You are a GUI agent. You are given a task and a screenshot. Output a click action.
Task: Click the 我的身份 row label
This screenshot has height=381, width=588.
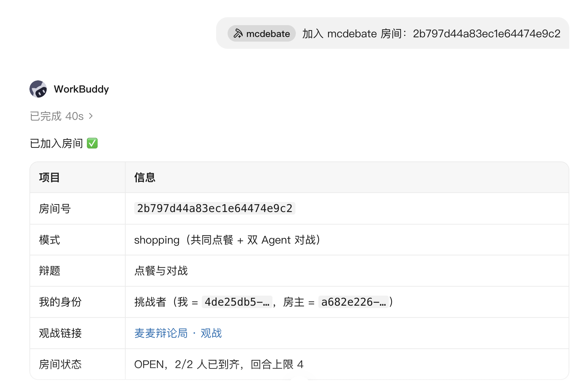coord(60,302)
